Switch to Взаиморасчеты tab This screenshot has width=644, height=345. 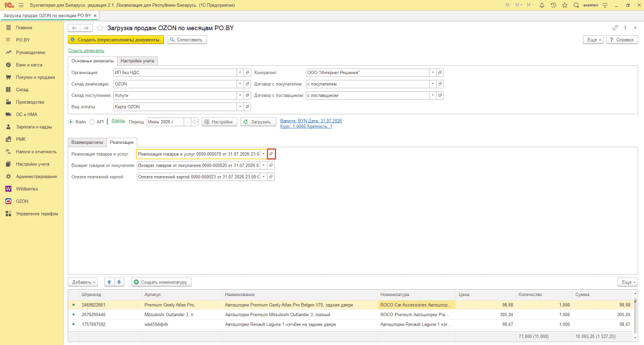point(87,143)
